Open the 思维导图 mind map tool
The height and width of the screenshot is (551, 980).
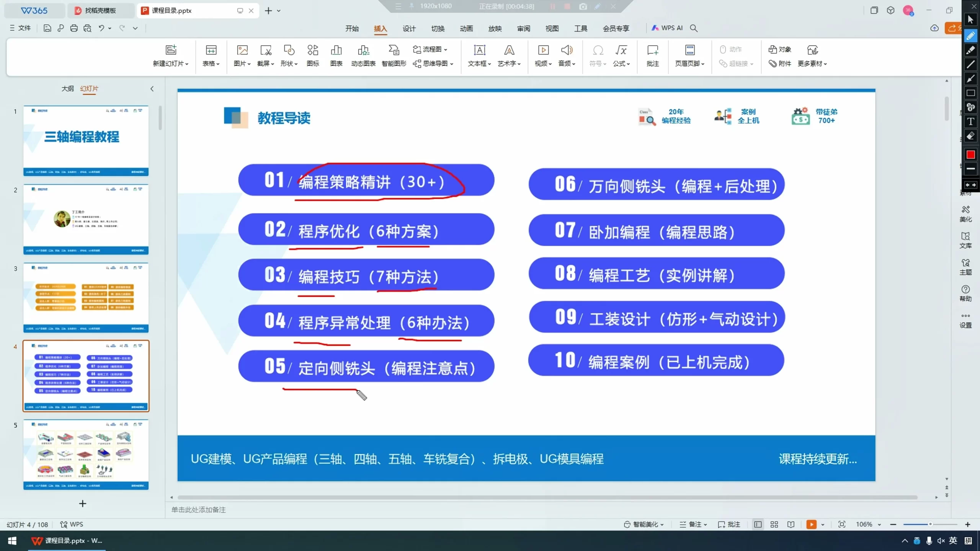pos(433,64)
